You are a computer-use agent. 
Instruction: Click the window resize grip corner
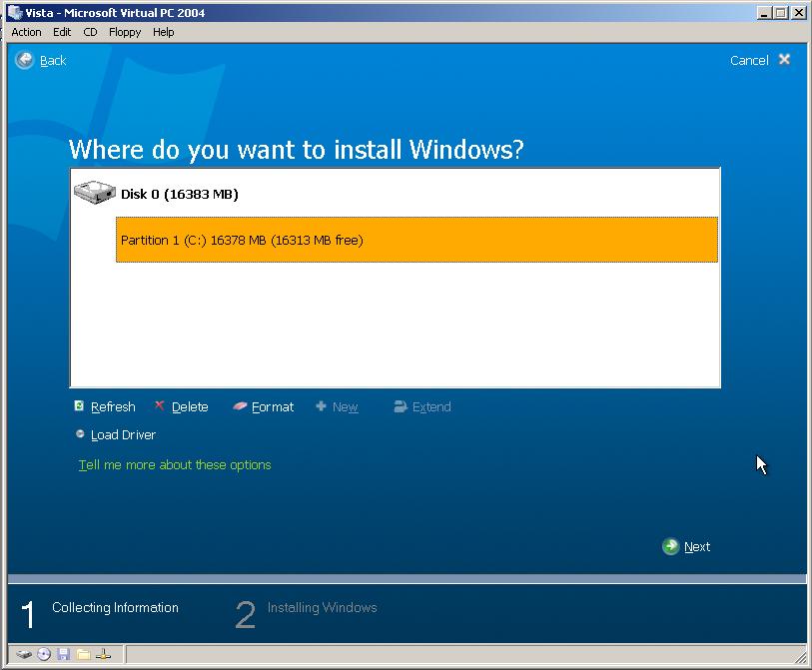click(x=801, y=658)
